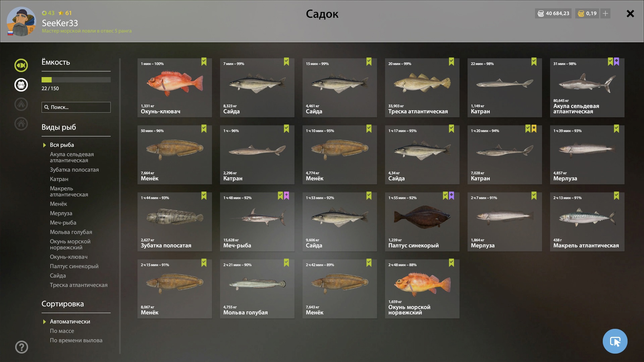Select Вся рыба in fish types
Screen dimensions: 644x362
[62, 145]
